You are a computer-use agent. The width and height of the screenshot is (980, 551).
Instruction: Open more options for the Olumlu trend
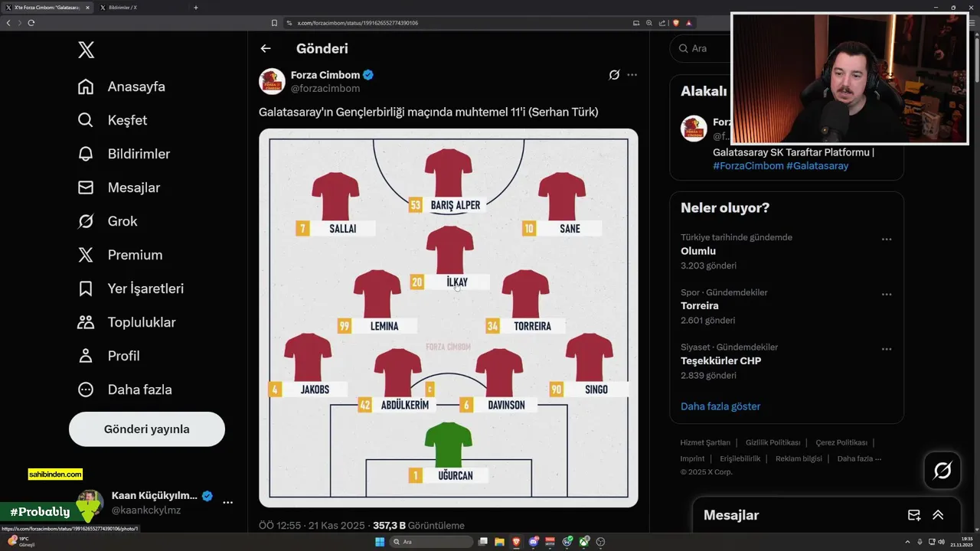point(887,240)
